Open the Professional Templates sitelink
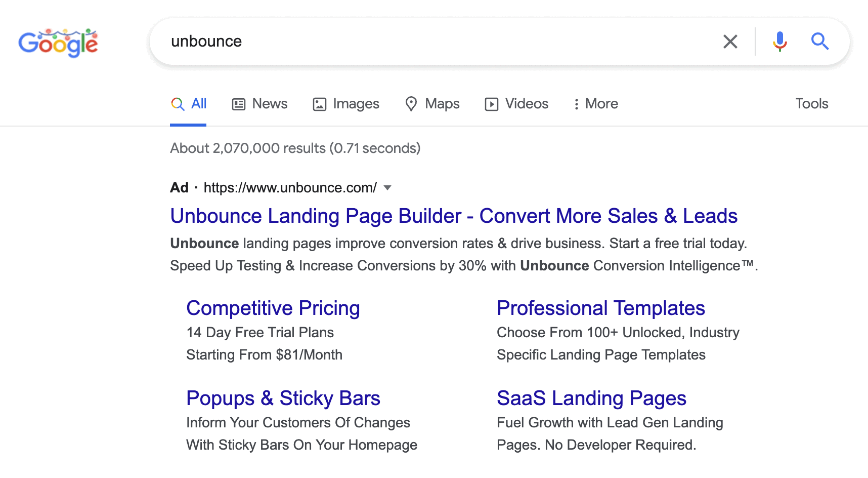 (x=601, y=308)
